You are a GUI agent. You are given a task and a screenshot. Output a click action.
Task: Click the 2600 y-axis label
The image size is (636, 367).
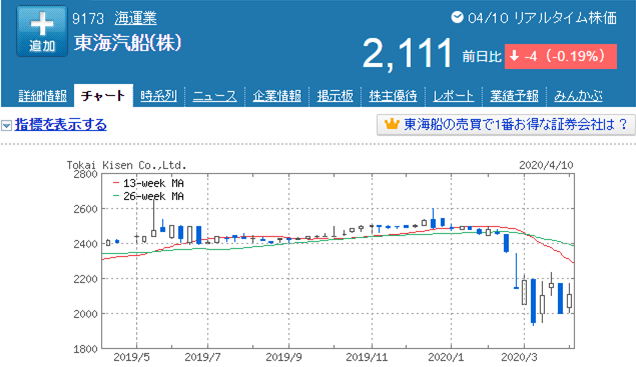pyautogui.click(x=86, y=209)
